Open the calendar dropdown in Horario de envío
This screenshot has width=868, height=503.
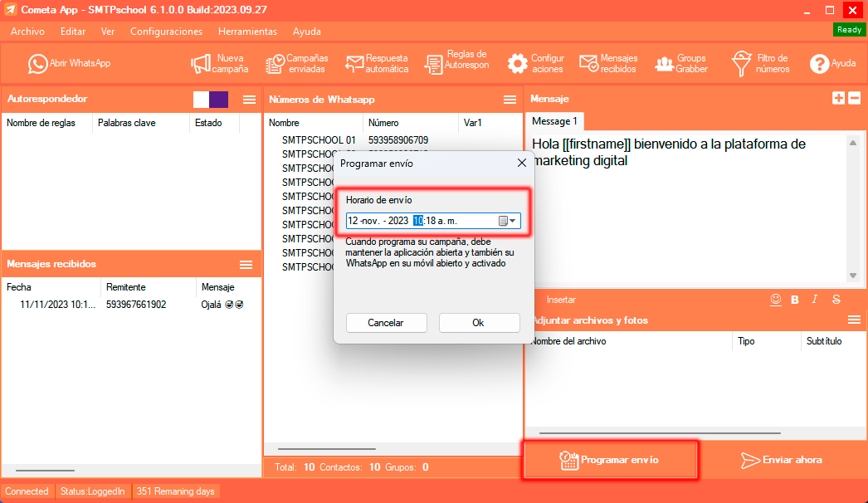[x=507, y=221]
